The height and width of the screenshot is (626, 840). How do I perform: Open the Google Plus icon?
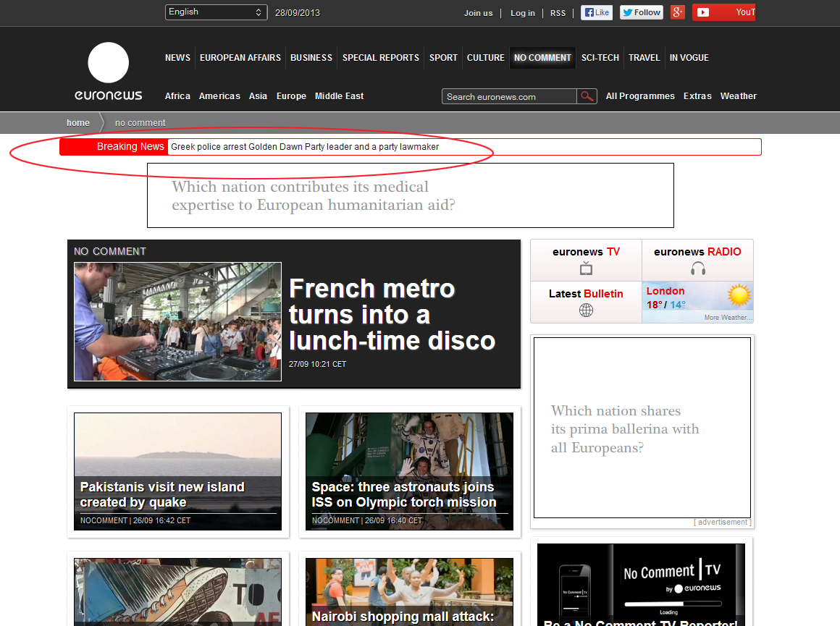coord(677,12)
